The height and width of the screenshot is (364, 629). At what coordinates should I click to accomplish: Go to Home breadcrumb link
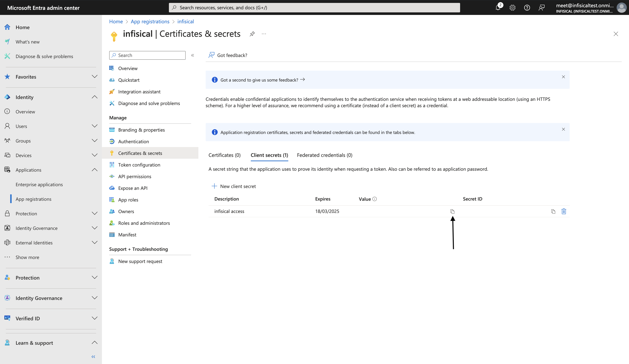[116, 21]
